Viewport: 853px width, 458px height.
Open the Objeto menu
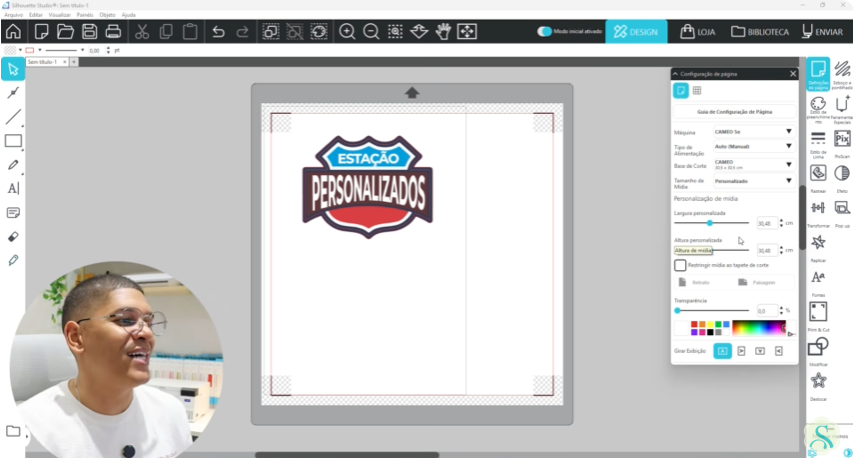point(107,15)
